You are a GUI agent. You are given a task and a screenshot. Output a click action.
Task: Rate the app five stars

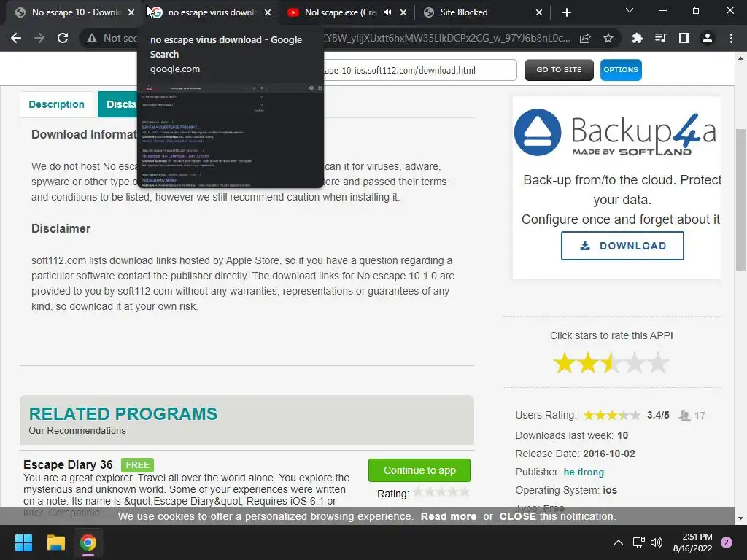click(x=658, y=363)
